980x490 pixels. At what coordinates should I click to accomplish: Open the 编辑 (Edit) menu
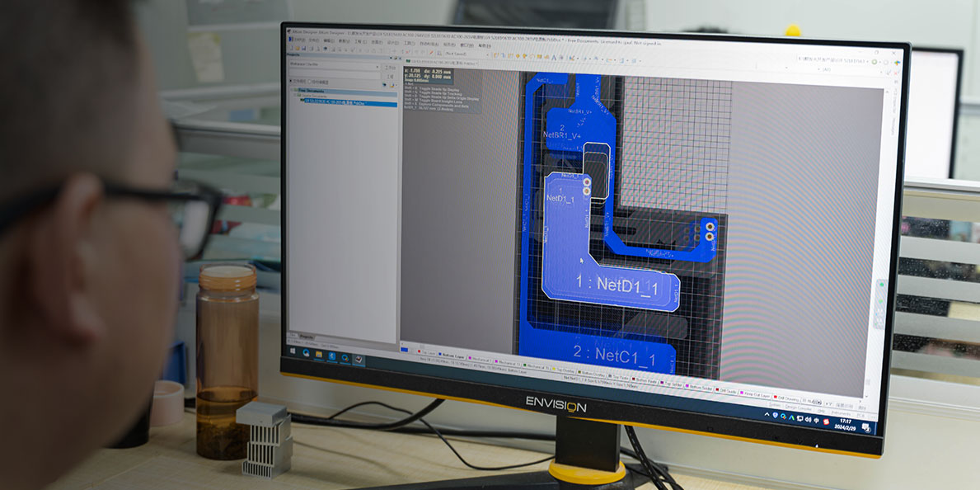coord(330,40)
